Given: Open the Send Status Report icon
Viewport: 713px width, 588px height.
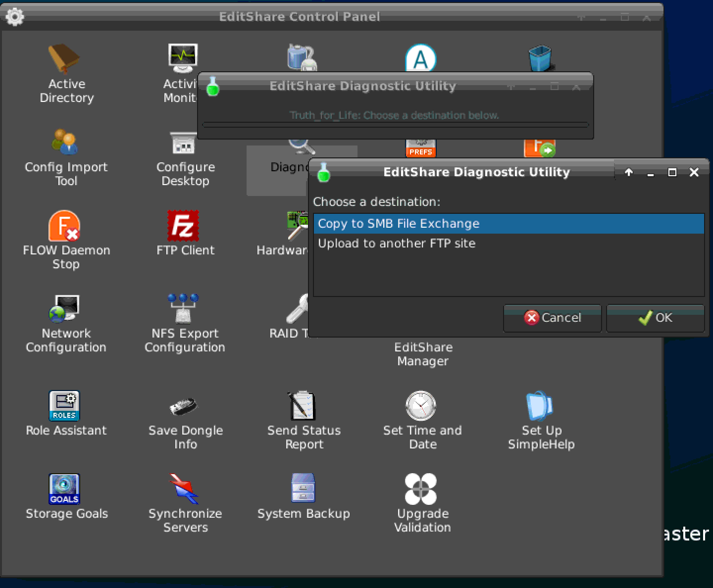Looking at the screenshot, I should (x=302, y=406).
